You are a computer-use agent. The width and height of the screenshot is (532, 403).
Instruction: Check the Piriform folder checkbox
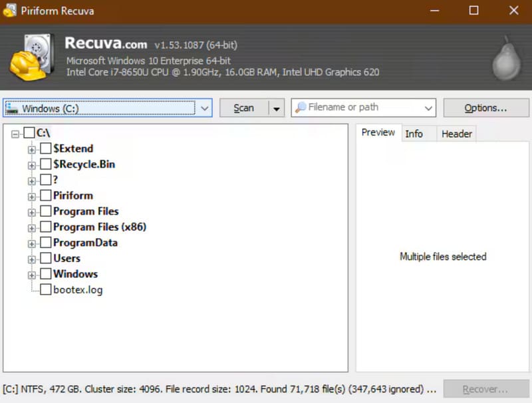46,196
